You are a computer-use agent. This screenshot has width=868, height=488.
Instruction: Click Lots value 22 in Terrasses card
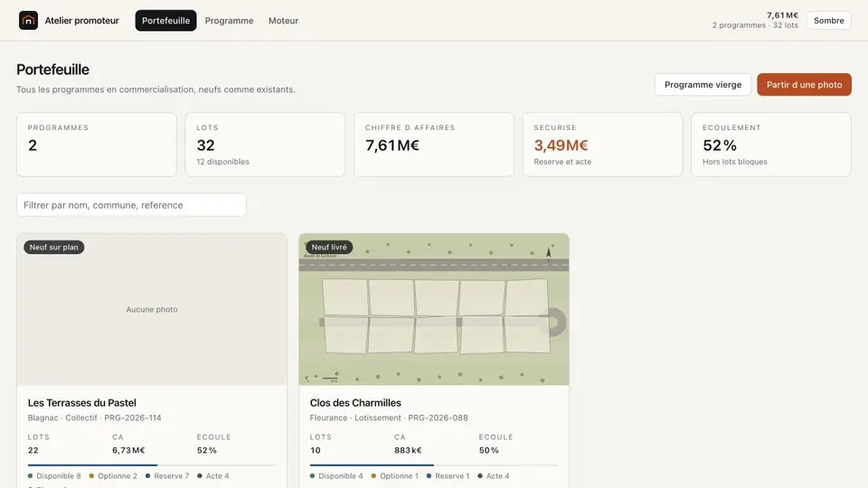click(33, 450)
